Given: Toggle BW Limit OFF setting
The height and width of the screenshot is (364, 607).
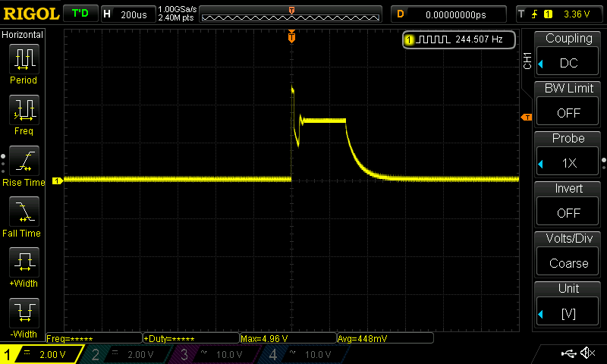Looking at the screenshot, I should point(568,112).
